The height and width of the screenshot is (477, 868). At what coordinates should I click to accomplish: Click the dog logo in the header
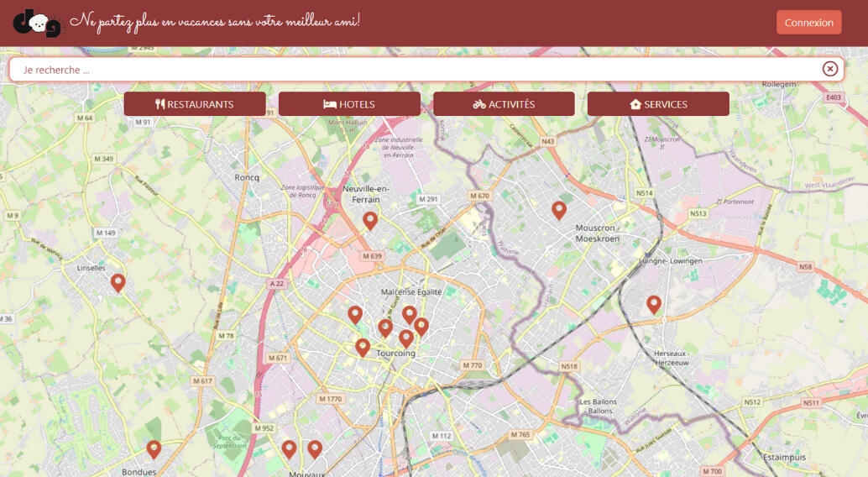(37, 24)
